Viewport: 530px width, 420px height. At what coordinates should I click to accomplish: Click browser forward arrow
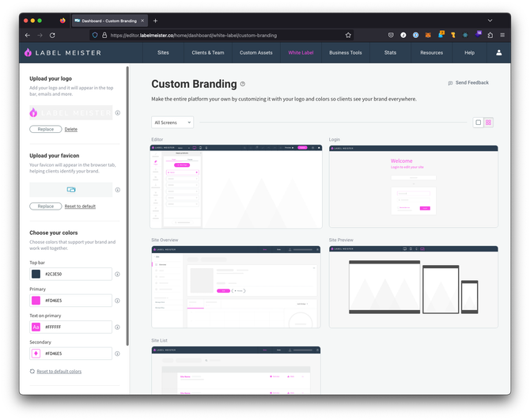(40, 35)
